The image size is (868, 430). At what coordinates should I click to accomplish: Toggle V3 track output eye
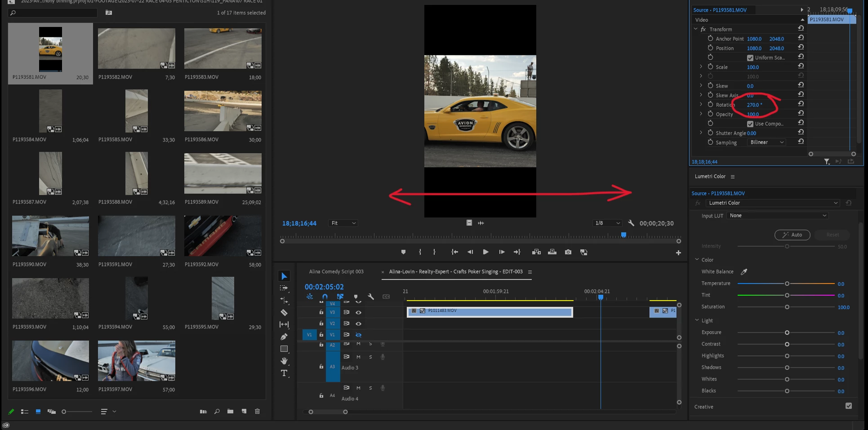[358, 312]
